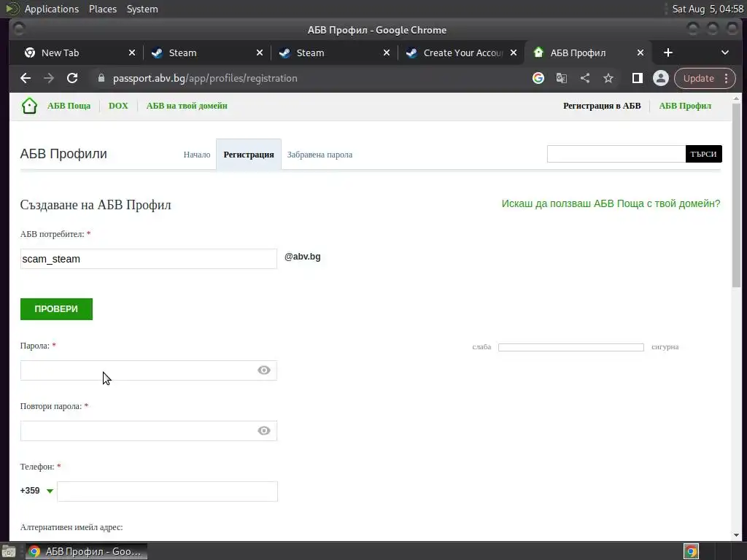Click the scrollbar down arrow
Viewport: 747px width, 560px height.
[737, 534]
